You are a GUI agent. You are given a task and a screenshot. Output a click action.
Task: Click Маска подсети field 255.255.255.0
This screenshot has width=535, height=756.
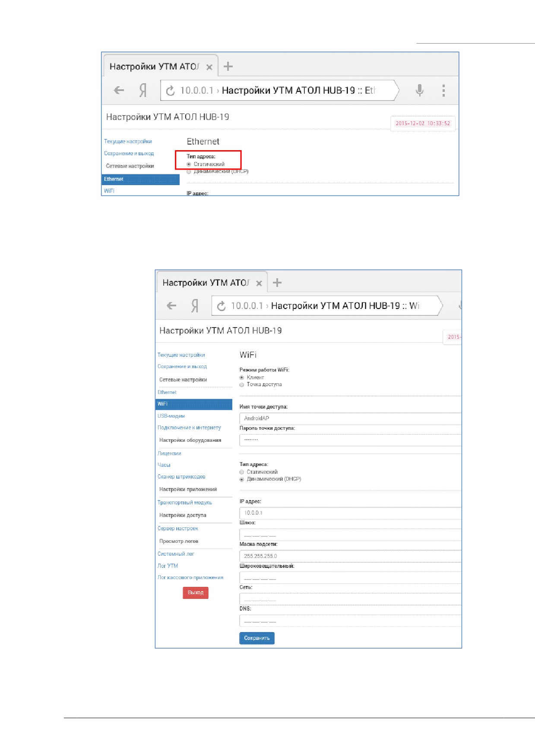coord(350,556)
